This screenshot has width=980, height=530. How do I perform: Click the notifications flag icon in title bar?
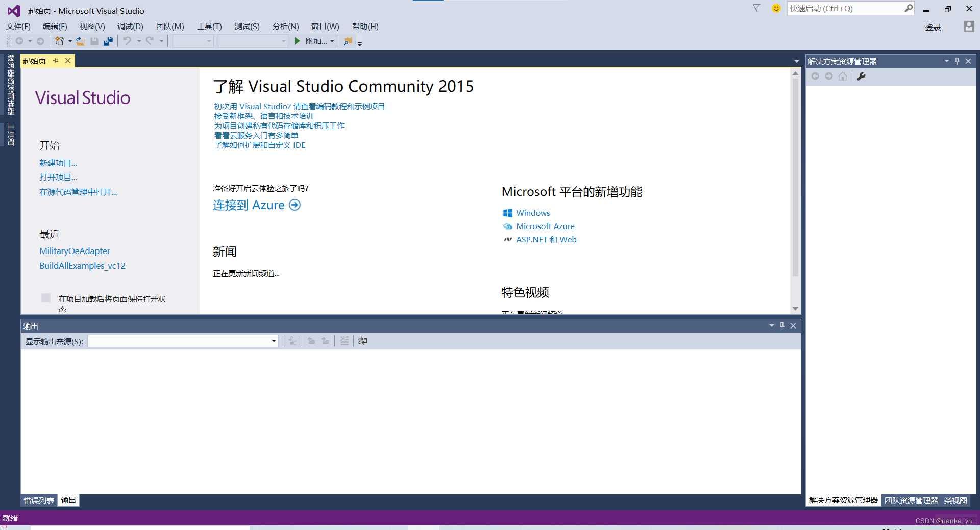(x=756, y=8)
